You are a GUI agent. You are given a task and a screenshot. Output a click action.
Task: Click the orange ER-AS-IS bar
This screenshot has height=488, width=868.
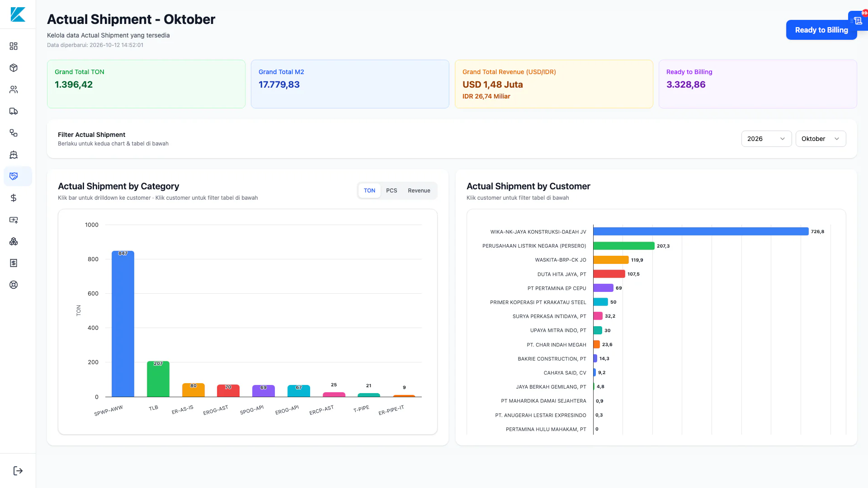(x=193, y=390)
